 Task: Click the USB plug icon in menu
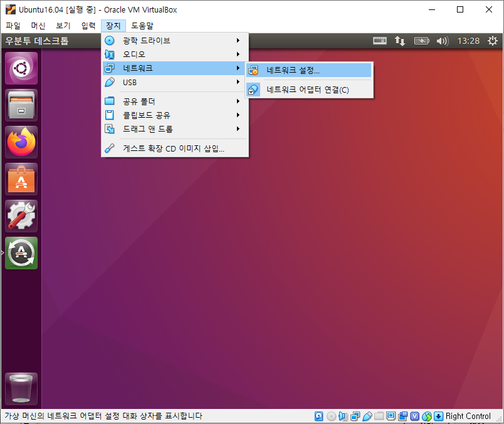pyautogui.click(x=110, y=82)
